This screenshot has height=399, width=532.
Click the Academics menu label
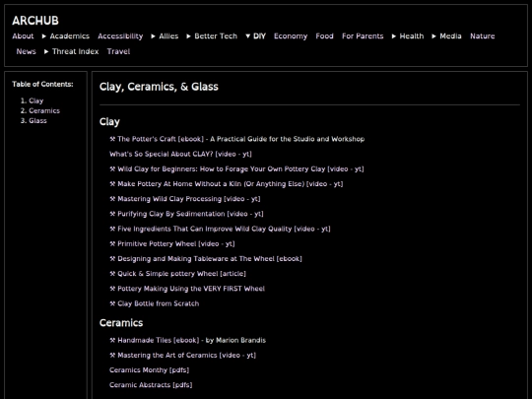click(x=70, y=36)
